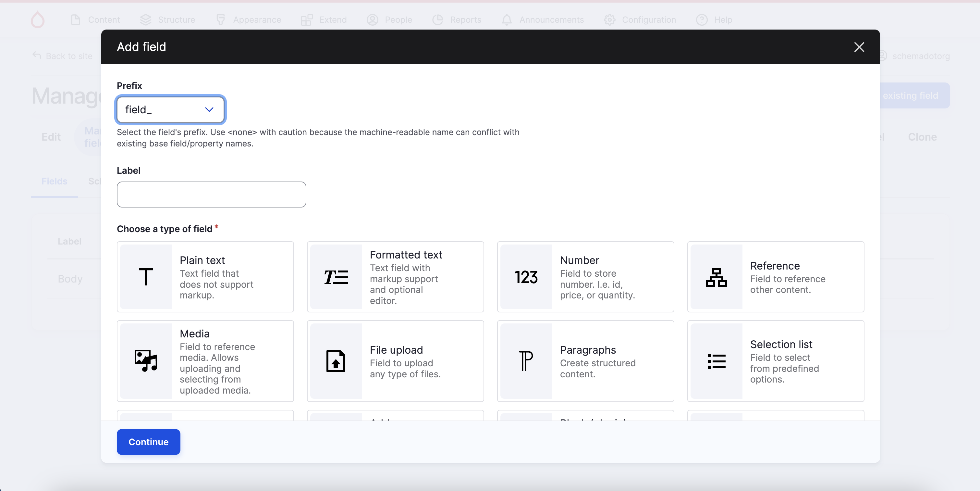Image resolution: width=980 pixels, height=491 pixels.
Task: Select the Plain text field type icon
Action: pyautogui.click(x=146, y=277)
